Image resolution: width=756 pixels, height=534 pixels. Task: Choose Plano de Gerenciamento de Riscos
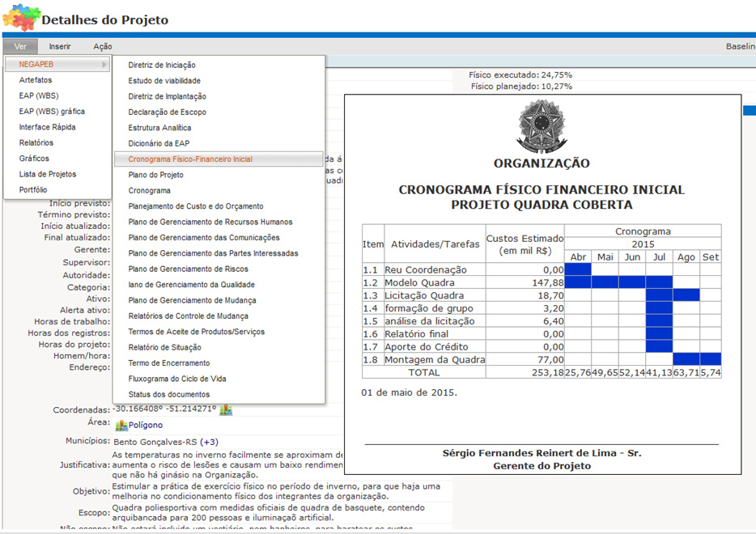click(188, 269)
